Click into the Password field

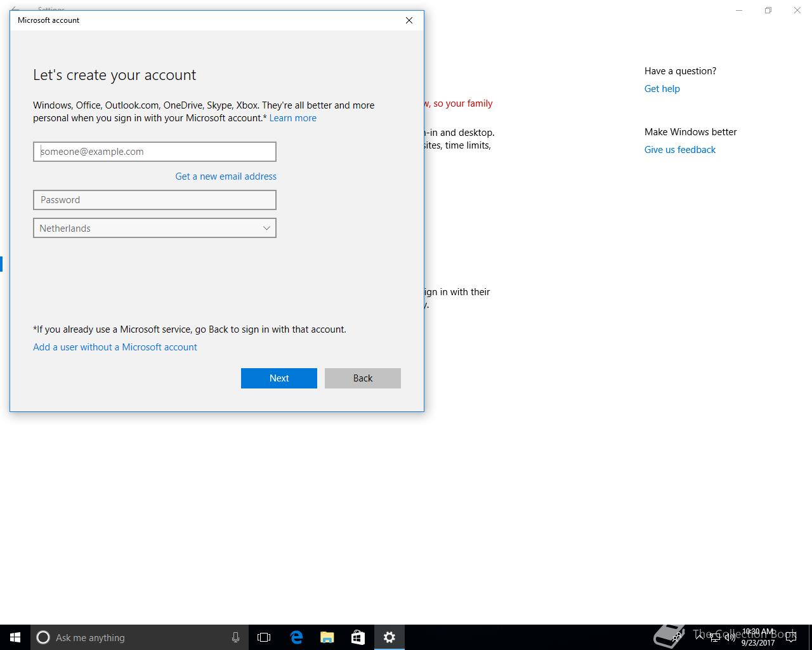click(155, 200)
